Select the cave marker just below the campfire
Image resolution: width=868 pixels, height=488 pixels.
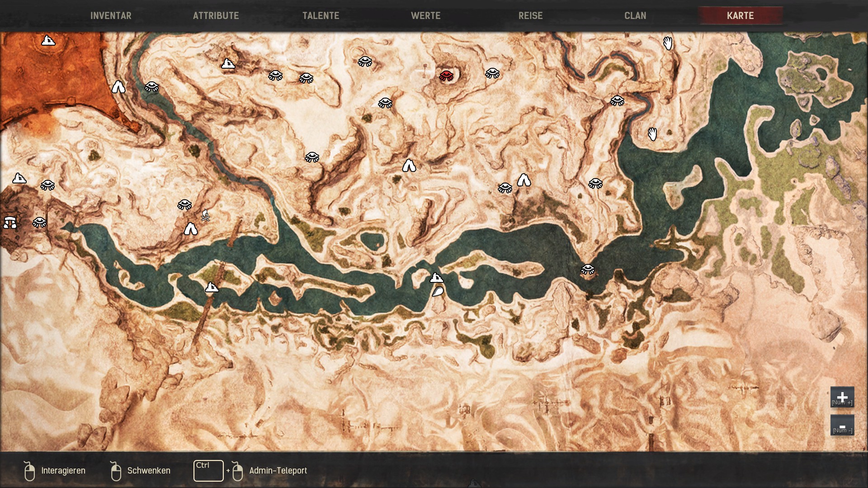tap(190, 229)
